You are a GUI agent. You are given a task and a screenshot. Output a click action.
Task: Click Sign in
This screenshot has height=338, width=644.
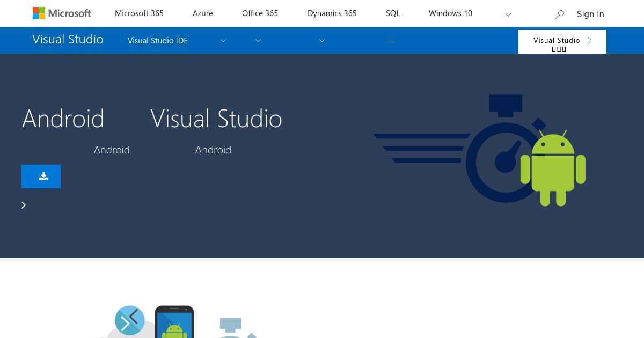[590, 14]
